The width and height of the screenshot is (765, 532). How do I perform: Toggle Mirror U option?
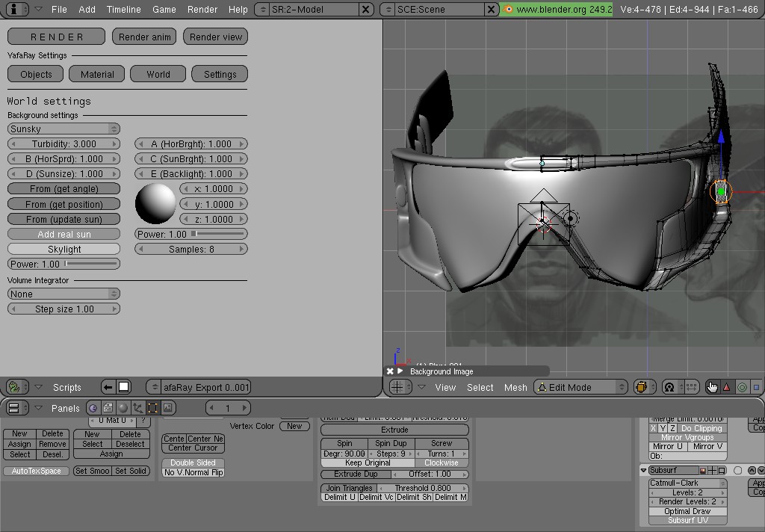(x=668, y=446)
